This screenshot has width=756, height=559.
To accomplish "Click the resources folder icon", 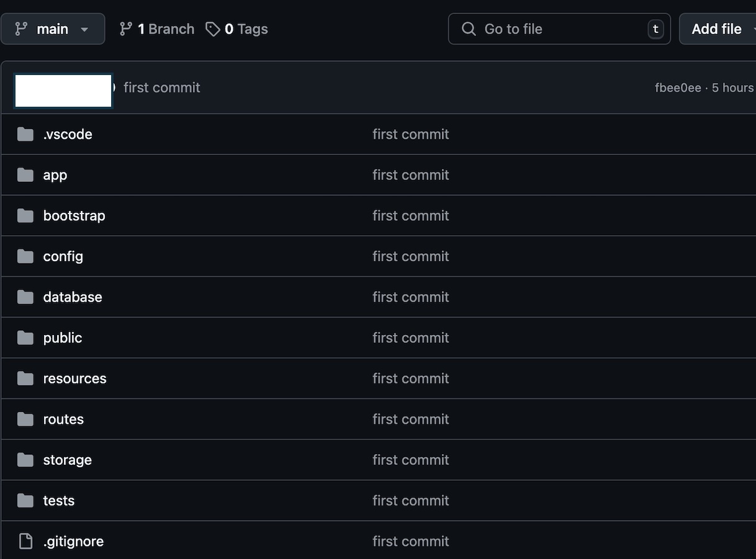I will point(25,378).
